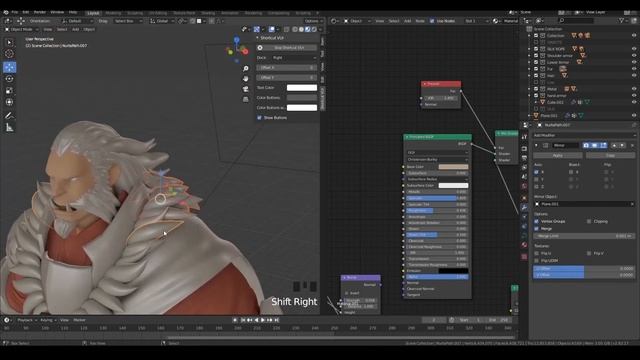Click the Jump to Start playback icon
Screen dimensions: 640x360
243,320
